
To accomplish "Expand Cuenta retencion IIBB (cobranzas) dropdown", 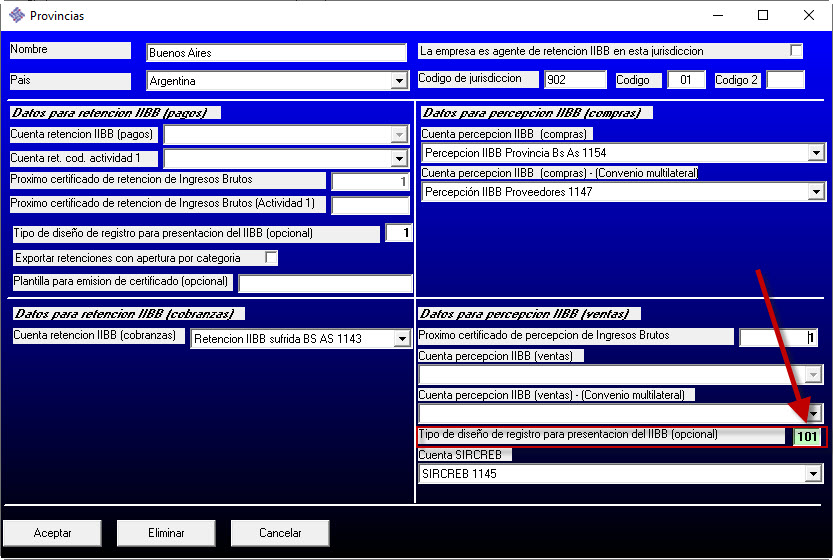I will pos(402,339).
